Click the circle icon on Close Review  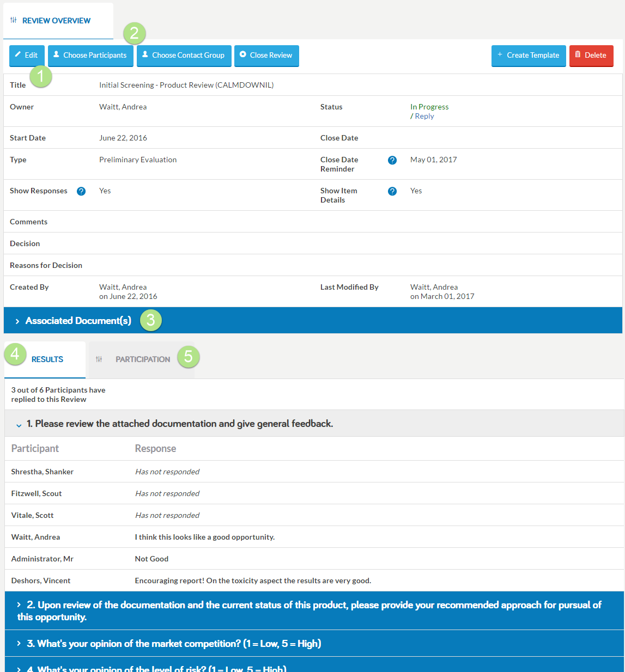(243, 54)
